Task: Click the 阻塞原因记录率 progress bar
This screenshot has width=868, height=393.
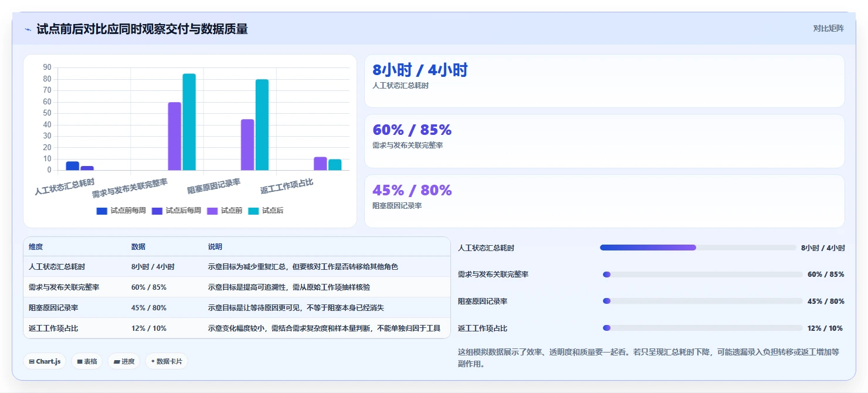Action: pyautogui.click(x=703, y=301)
